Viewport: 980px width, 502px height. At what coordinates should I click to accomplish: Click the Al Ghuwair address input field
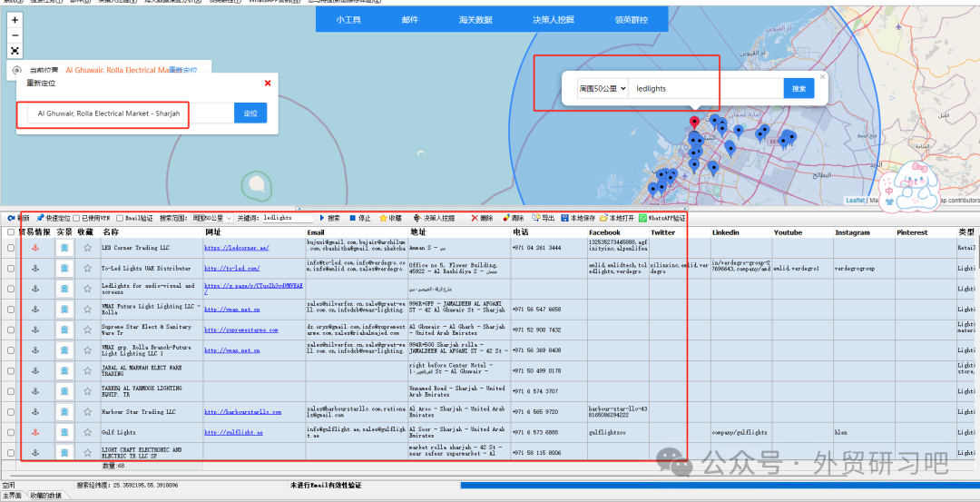(x=131, y=113)
